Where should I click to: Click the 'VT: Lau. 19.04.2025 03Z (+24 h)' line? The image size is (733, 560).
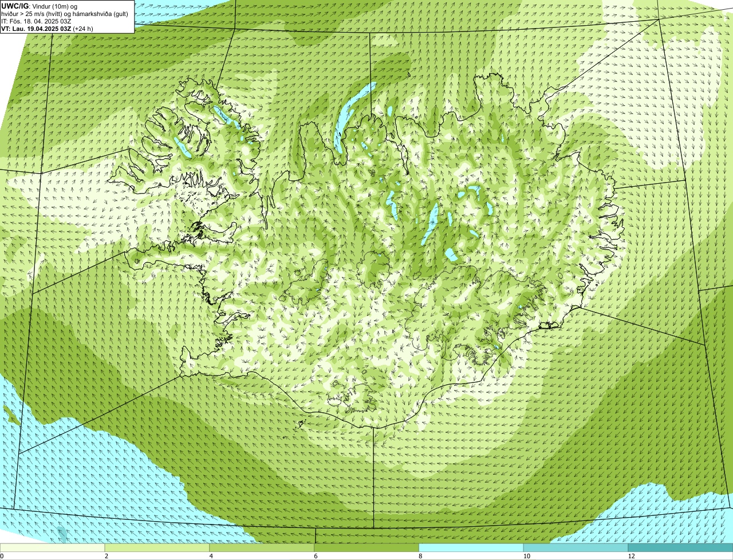pos(47,29)
